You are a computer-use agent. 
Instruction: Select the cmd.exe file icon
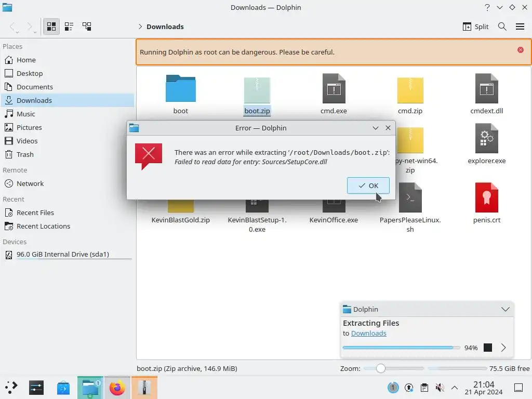point(334,88)
